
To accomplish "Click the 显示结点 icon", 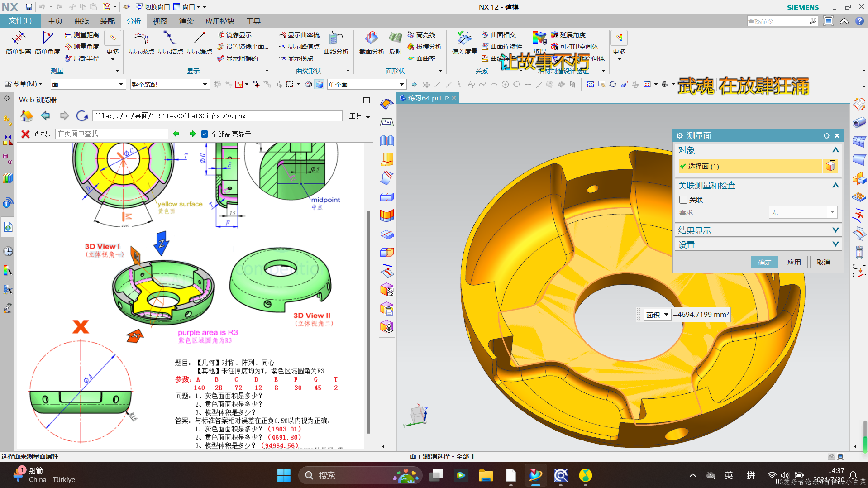I will tap(171, 43).
